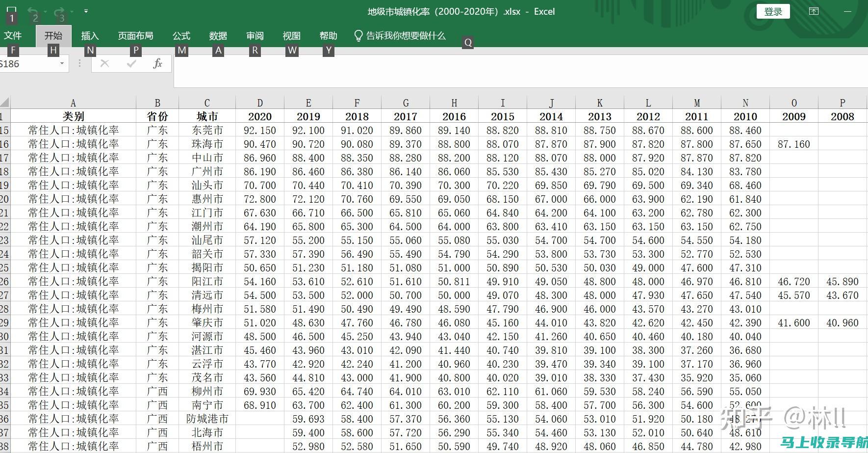
Task: Select the 珠海市 city cell
Action: tap(207, 144)
